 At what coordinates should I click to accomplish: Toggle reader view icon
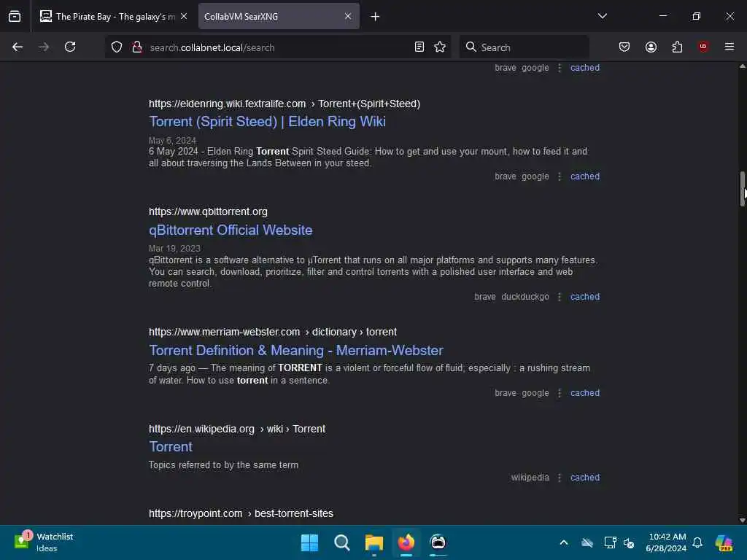[x=419, y=47]
